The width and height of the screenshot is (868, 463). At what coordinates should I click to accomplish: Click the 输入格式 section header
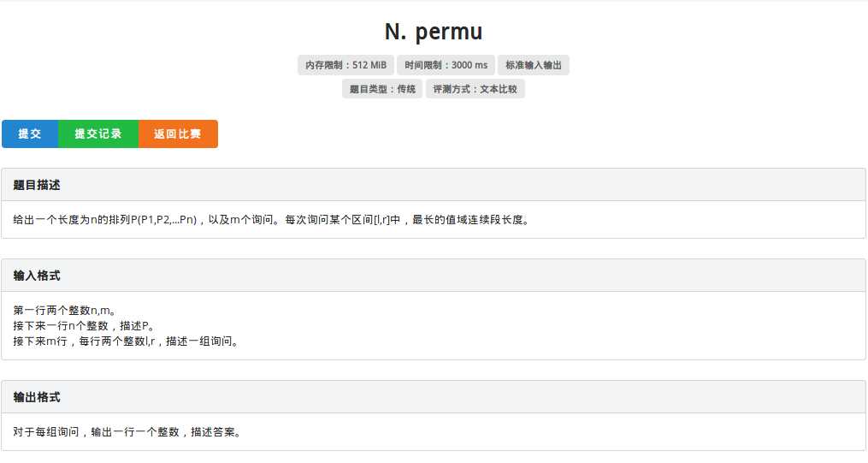pos(37,276)
